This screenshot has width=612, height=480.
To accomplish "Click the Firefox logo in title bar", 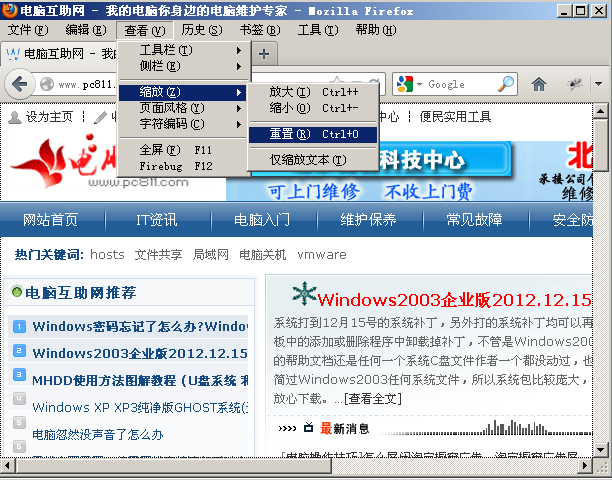I will click(x=9, y=10).
